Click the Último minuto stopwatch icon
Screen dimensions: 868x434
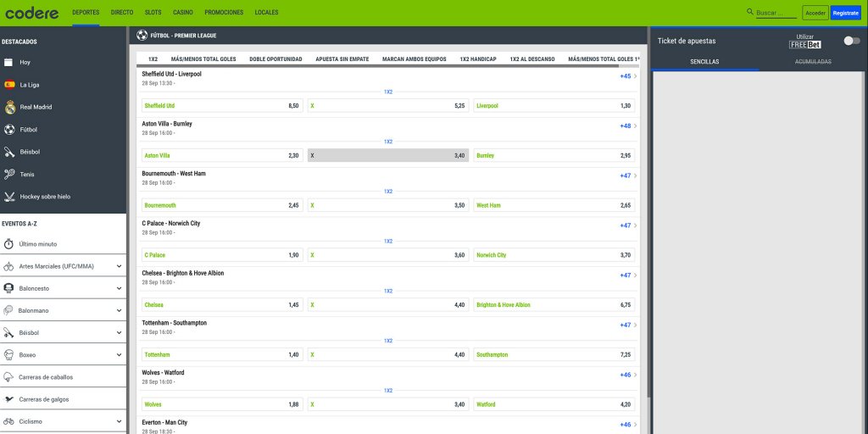pyautogui.click(x=8, y=244)
